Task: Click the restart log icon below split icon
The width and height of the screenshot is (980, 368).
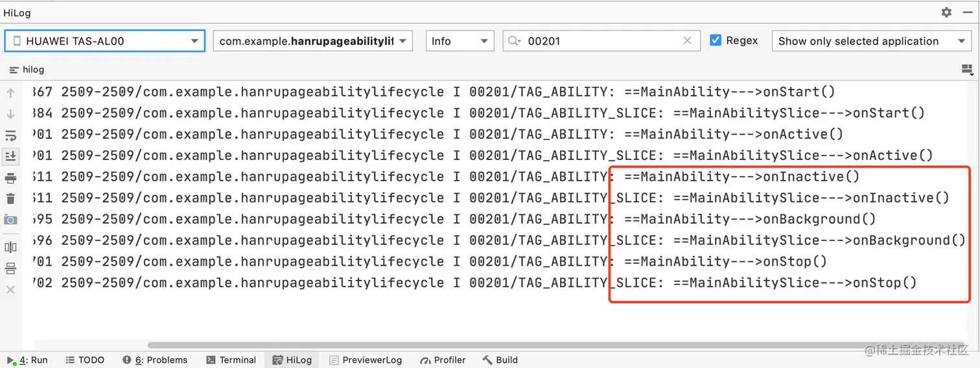Action: pos(10,268)
